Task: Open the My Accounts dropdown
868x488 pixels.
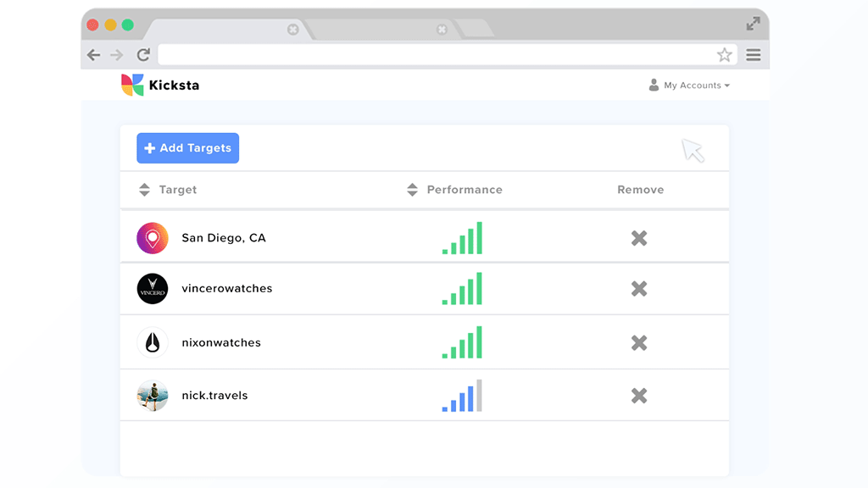Action: point(688,86)
